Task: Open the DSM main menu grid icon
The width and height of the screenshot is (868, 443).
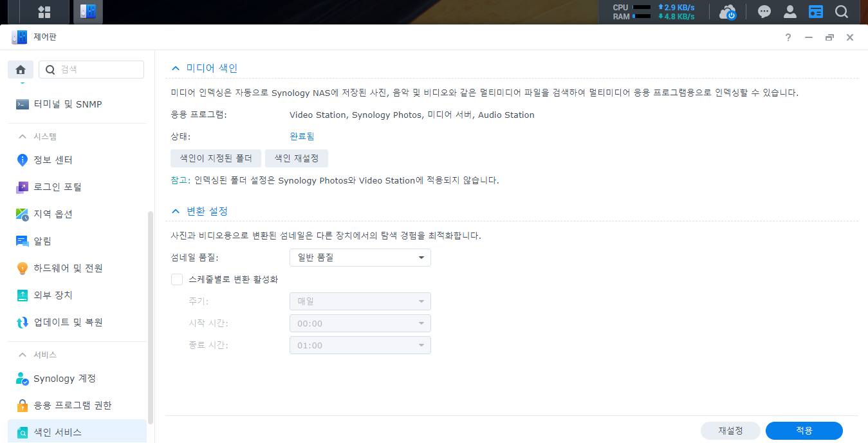Action: pyautogui.click(x=44, y=12)
